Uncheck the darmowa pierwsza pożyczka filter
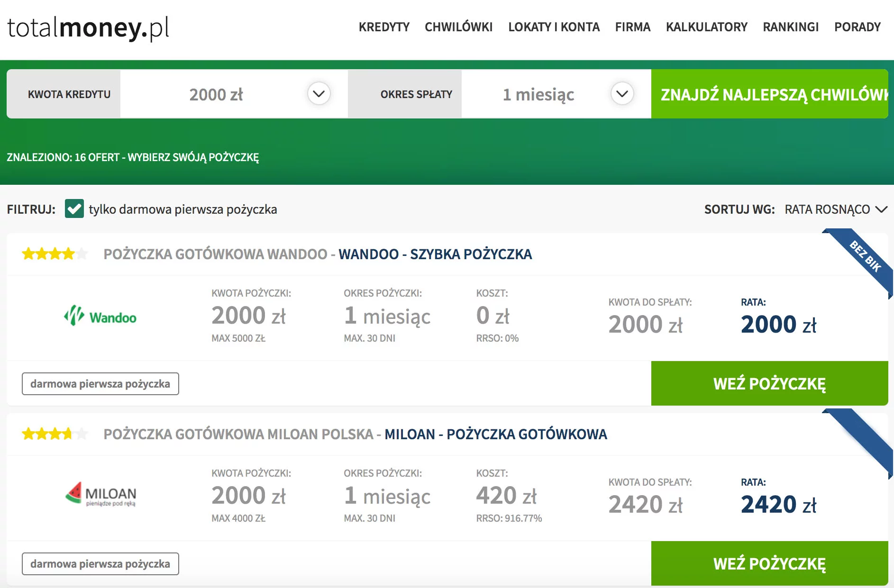 pos(74,209)
